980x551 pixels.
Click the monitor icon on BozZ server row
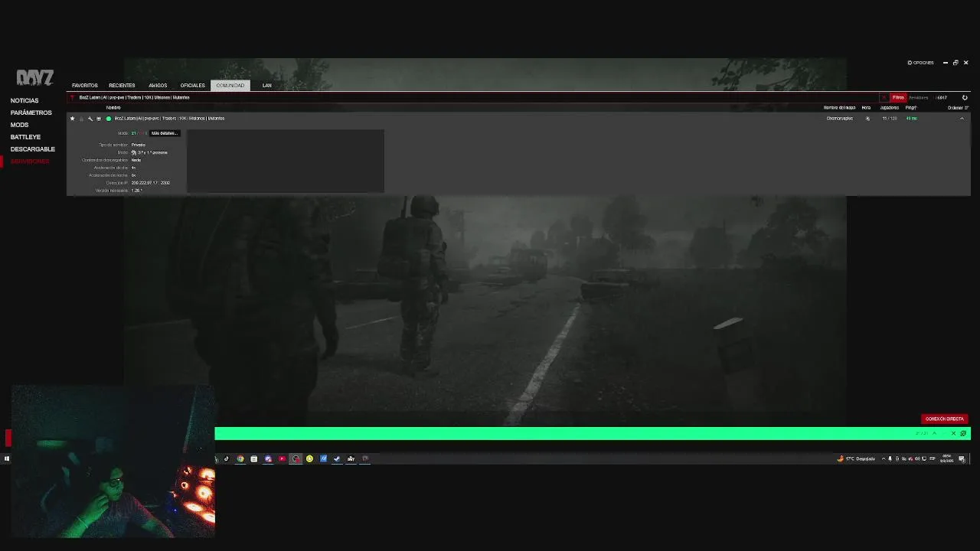tap(98, 119)
